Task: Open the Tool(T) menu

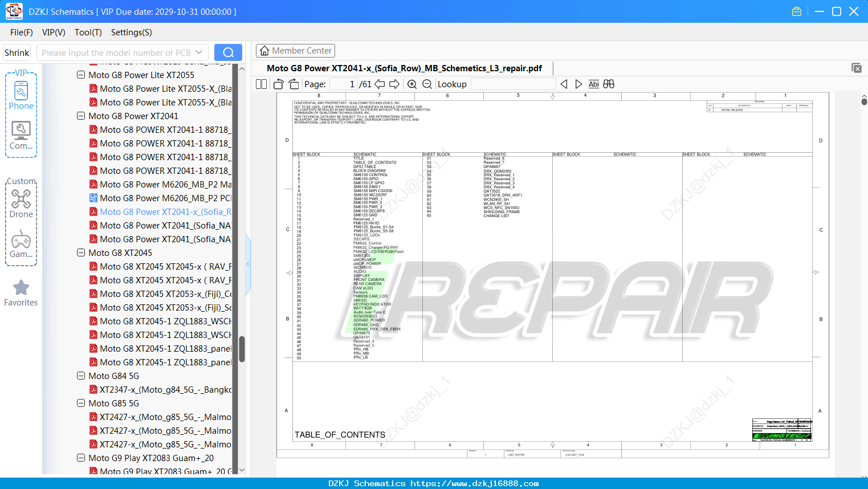Action: (x=88, y=32)
